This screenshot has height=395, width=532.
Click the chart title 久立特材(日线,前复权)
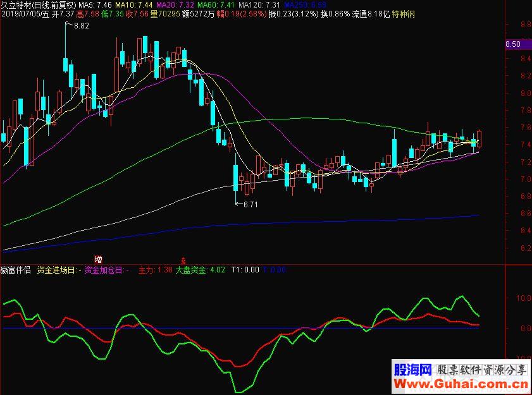click(x=39, y=5)
